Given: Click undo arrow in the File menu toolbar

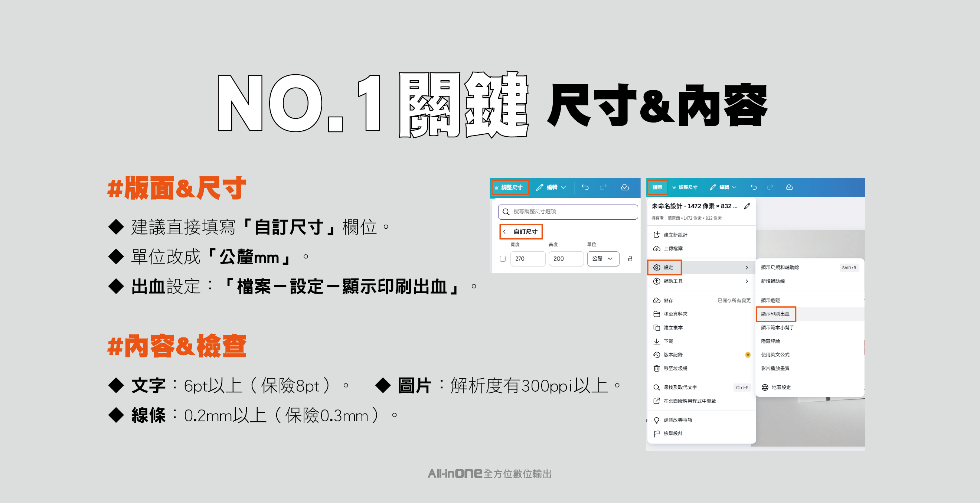Looking at the screenshot, I should click(754, 187).
